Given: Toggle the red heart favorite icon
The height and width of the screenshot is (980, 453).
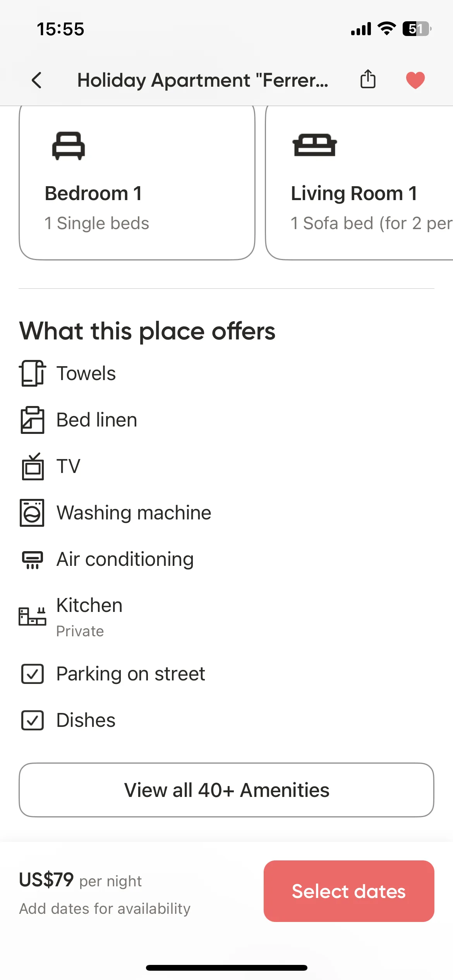Looking at the screenshot, I should tap(415, 80).
